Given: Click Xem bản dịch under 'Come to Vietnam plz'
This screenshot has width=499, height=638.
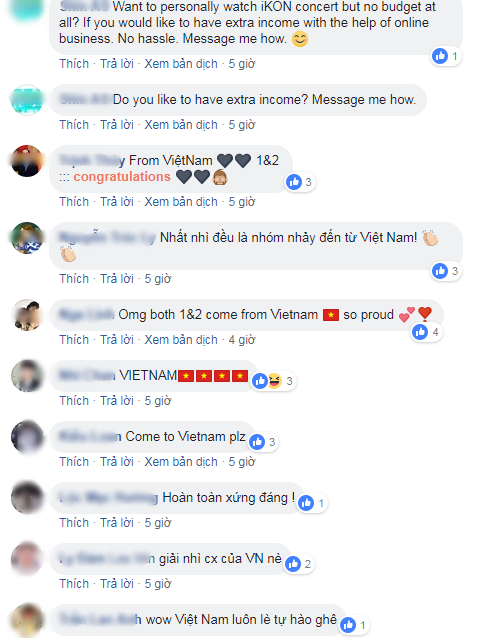Looking at the screenshot, I should (181, 462).
